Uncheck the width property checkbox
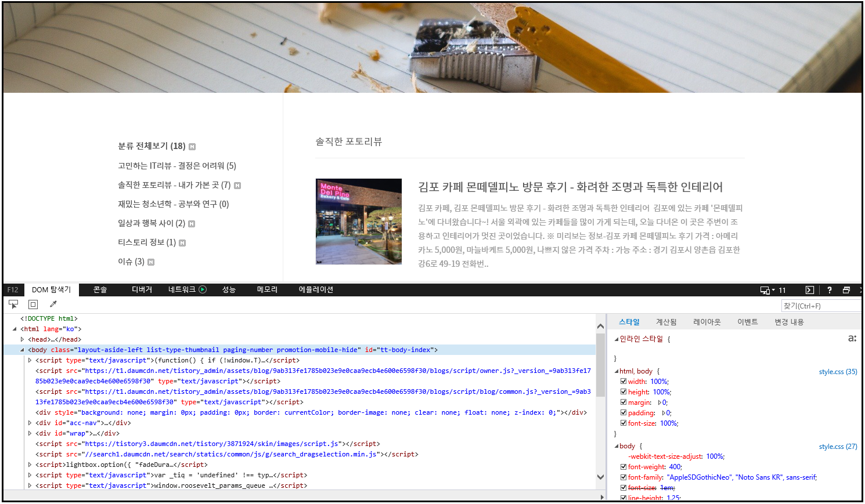This screenshot has width=865, height=504. [x=623, y=382]
